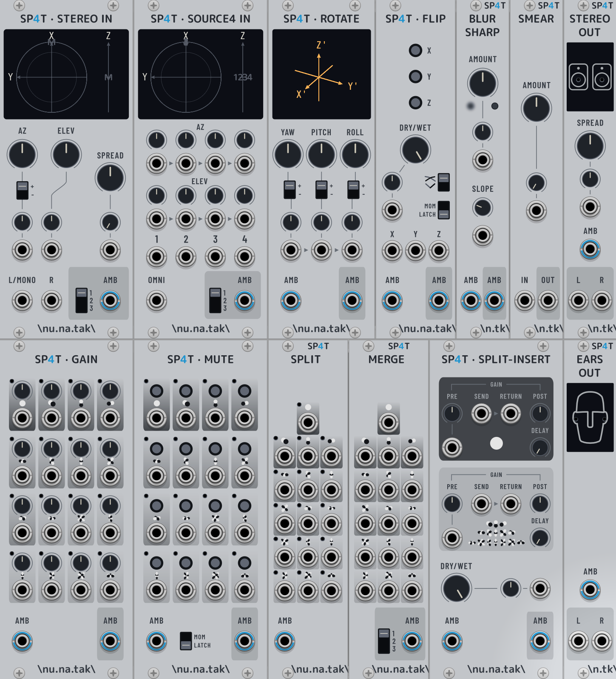Click the large DRY/WET knob on Split-Insert
616x679 pixels.
(x=457, y=588)
